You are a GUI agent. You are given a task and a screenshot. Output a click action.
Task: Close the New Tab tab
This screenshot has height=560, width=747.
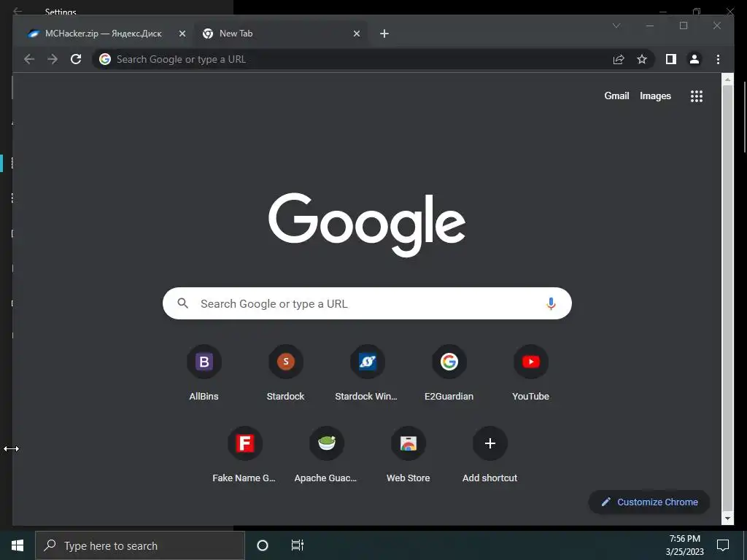pyautogui.click(x=356, y=34)
